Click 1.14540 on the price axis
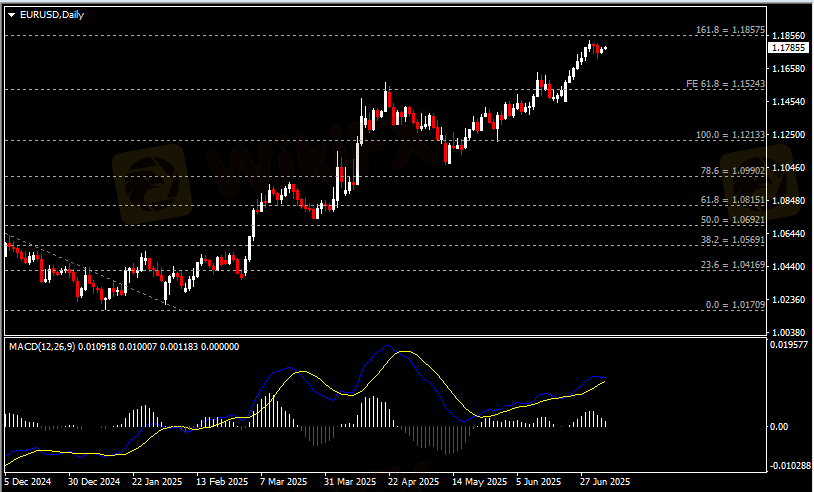Viewport: 814px width, 492px height. click(789, 102)
